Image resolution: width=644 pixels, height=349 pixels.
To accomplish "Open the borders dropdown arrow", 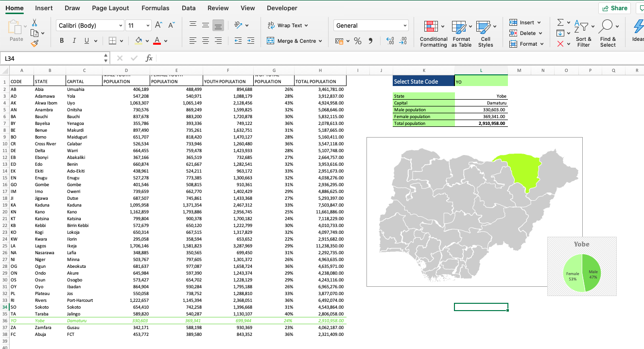I will 121,41.
